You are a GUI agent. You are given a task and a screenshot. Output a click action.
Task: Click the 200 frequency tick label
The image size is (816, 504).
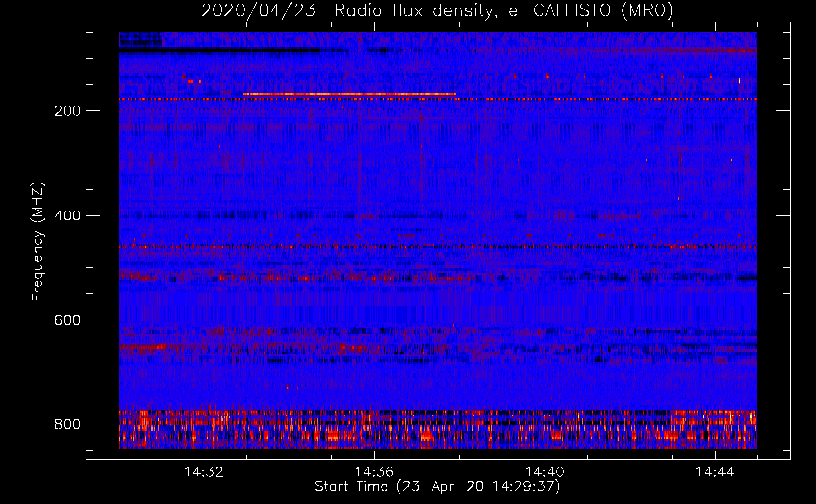point(67,111)
